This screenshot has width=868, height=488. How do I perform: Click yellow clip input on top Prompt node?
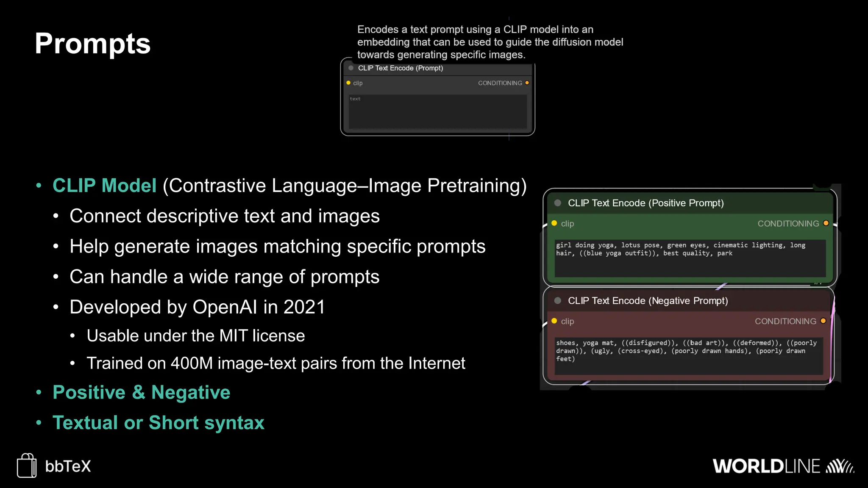(x=348, y=83)
